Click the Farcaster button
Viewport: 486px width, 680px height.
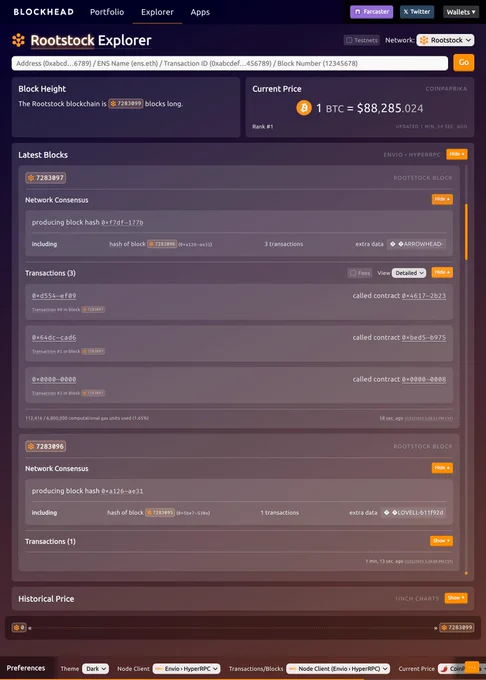tap(372, 12)
